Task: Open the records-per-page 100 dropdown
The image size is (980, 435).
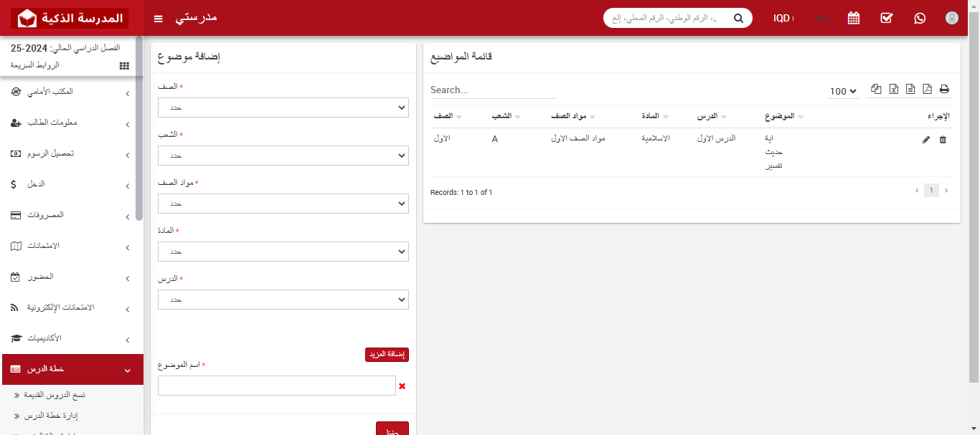Action: (x=842, y=91)
